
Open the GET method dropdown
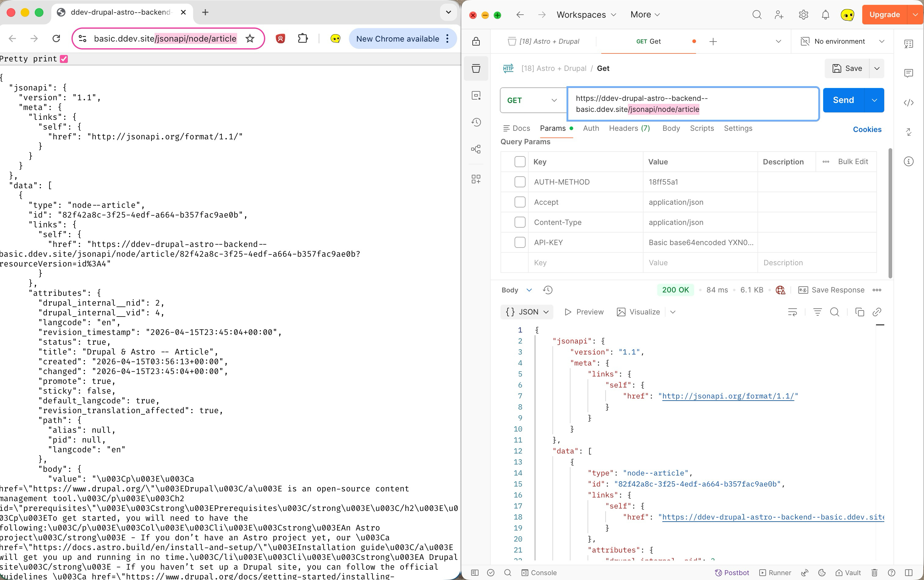(532, 101)
